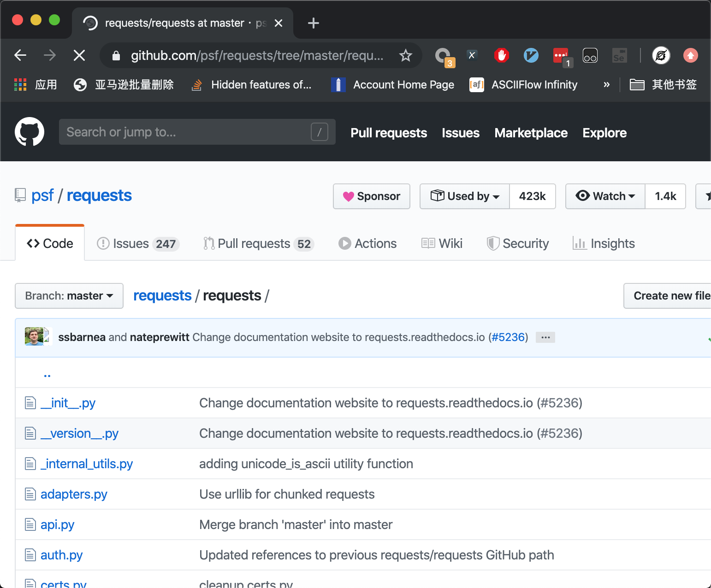Click the requests breadcrumb root link
The image size is (711, 588).
coord(162,296)
